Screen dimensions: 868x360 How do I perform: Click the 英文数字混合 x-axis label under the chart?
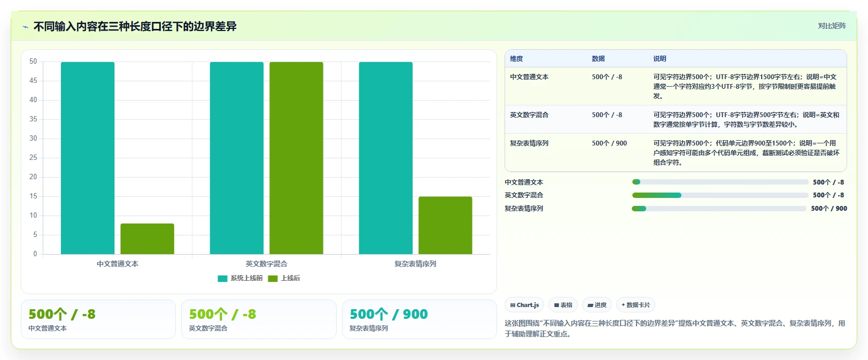(x=267, y=264)
